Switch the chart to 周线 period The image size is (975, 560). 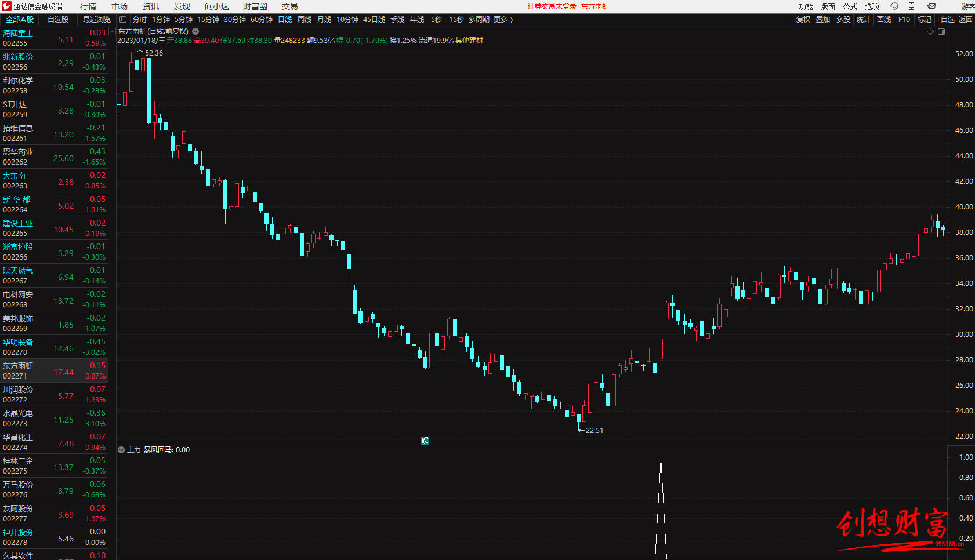(305, 20)
